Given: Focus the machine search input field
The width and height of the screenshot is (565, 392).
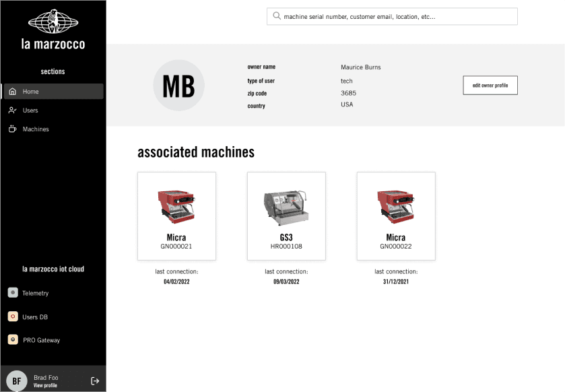Looking at the screenshot, I should (392, 17).
